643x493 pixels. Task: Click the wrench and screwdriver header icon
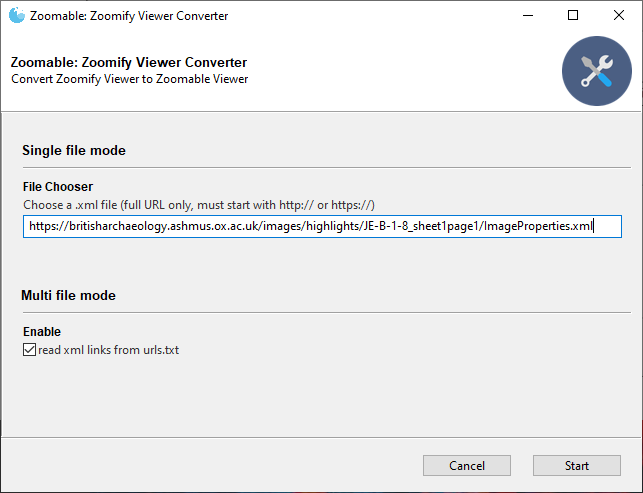[x=596, y=71]
